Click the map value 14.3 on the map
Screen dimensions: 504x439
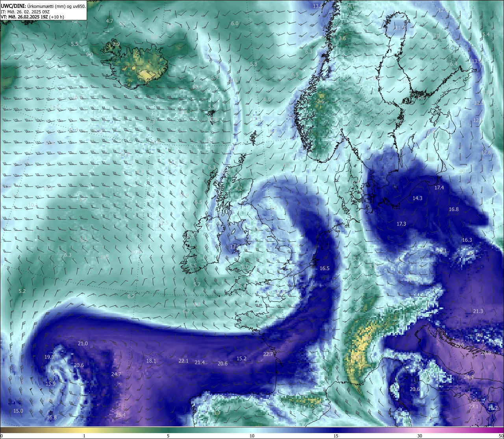[417, 198]
